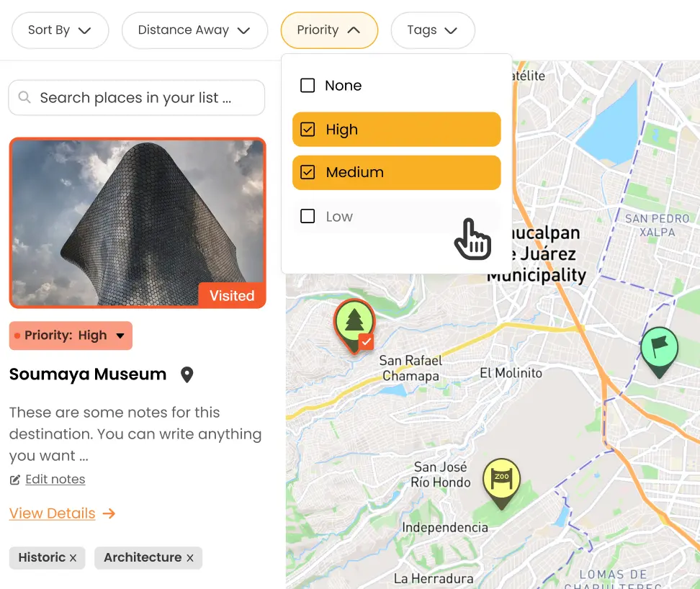Click the Edit notes link
The height and width of the screenshot is (589, 700).
click(54, 479)
